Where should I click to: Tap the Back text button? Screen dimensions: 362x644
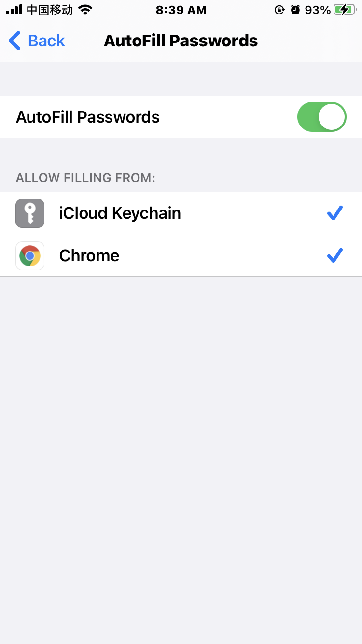46,41
